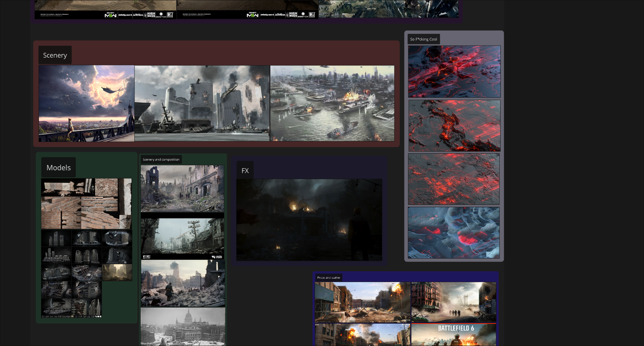This screenshot has height=346, width=644.
Task: Select the third red glowing terrain image
Action: point(454,179)
